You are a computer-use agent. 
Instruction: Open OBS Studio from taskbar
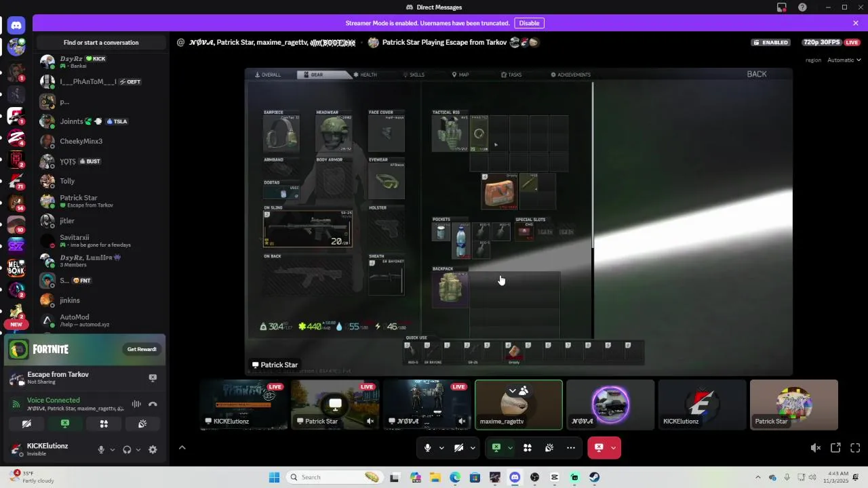coord(535,477)
